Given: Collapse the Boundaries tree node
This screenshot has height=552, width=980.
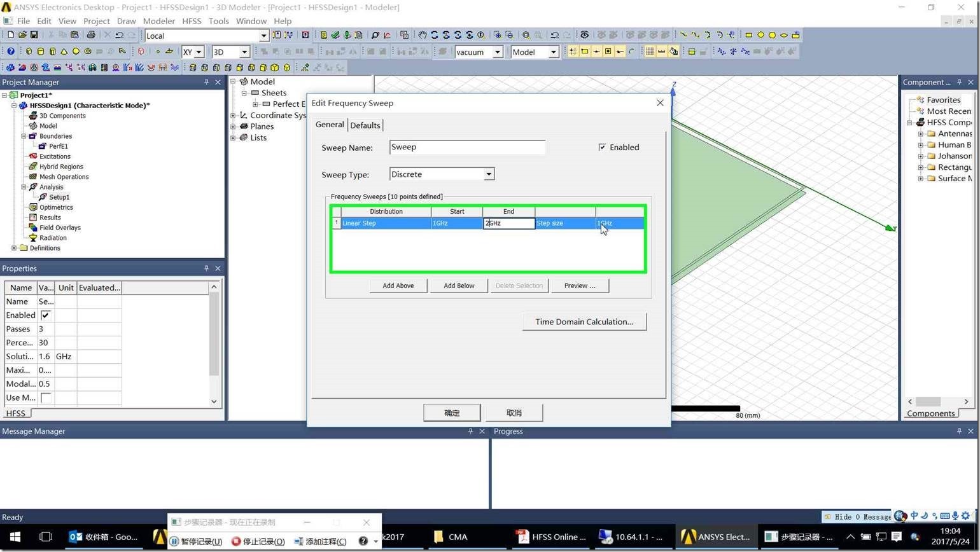Looking at the screenshot, I should (x=24, y=136).
